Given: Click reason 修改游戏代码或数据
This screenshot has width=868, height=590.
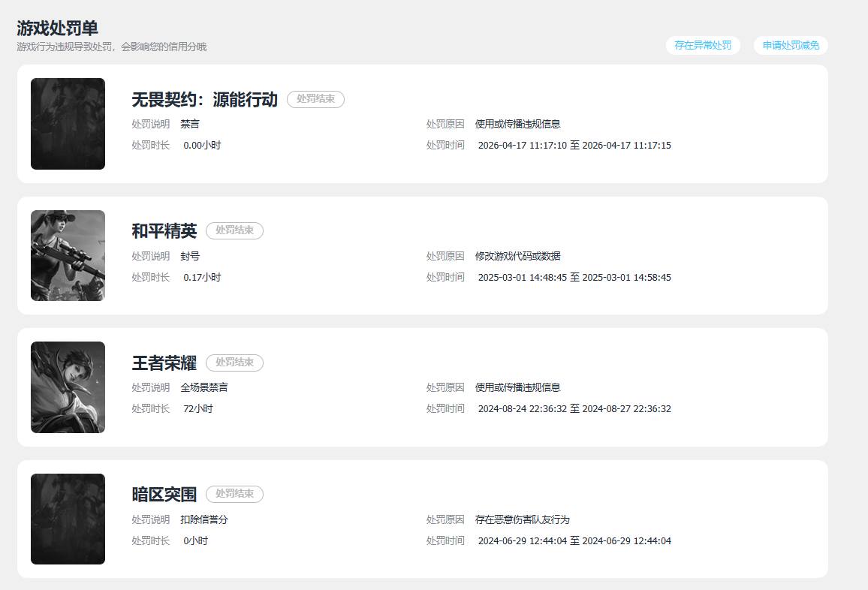Looking at the screenshot, I should tap(517, 256).
